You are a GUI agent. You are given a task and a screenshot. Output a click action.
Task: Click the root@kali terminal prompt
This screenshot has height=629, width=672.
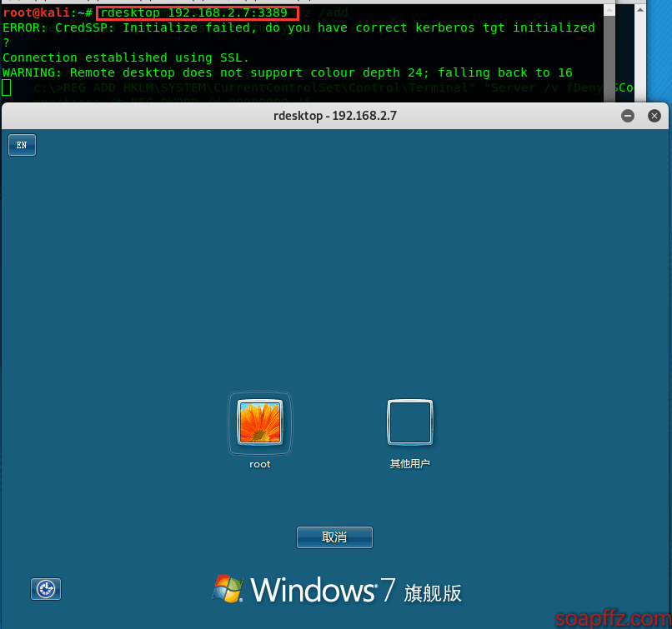coord(48,12)
